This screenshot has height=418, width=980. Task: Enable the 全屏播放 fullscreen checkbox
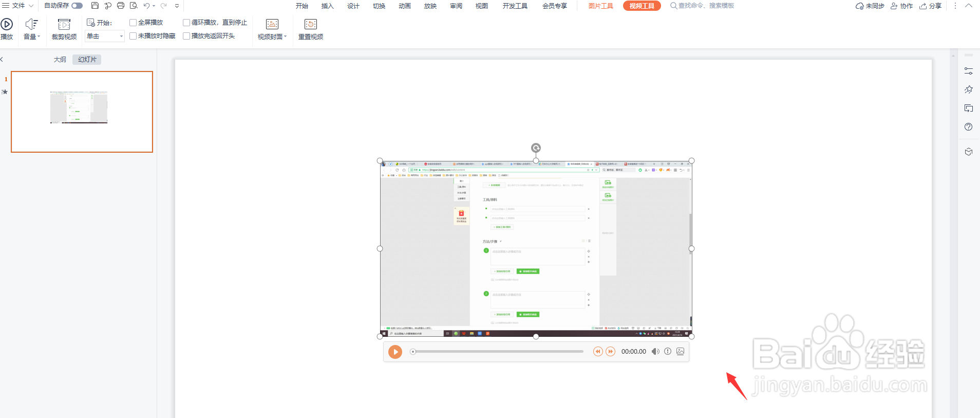click(133, 23)
